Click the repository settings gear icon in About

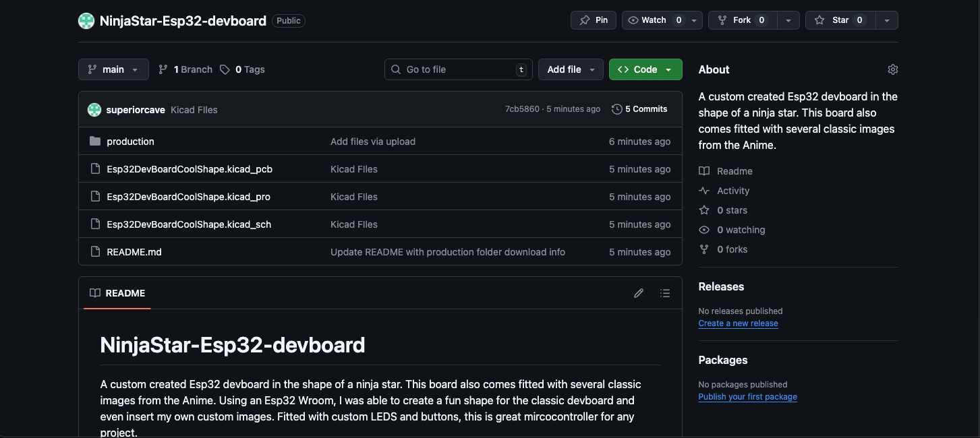893,69
